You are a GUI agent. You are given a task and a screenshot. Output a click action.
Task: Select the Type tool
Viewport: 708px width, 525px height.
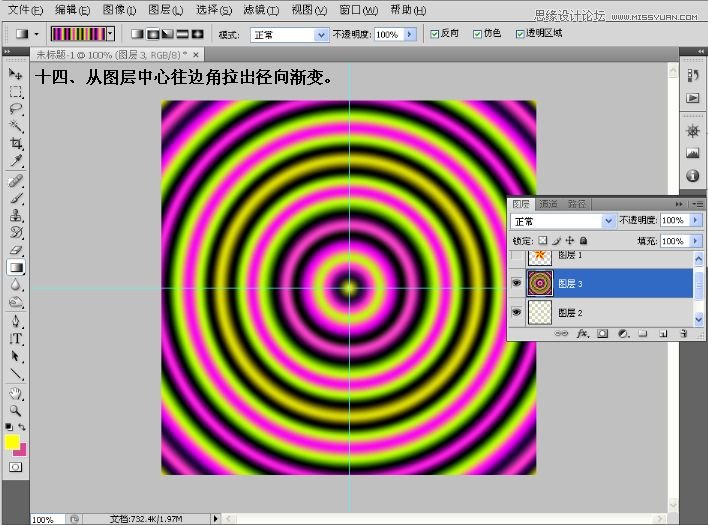tap(15, 339)
